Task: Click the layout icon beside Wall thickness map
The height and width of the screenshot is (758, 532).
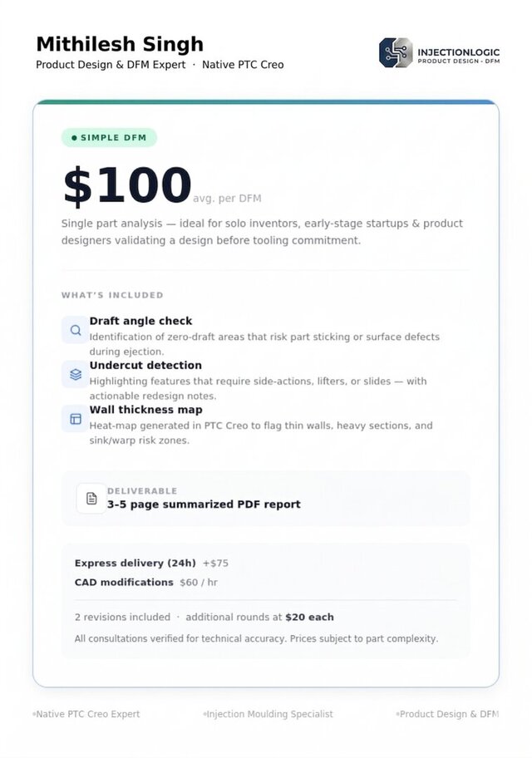Action: point(76,419)
